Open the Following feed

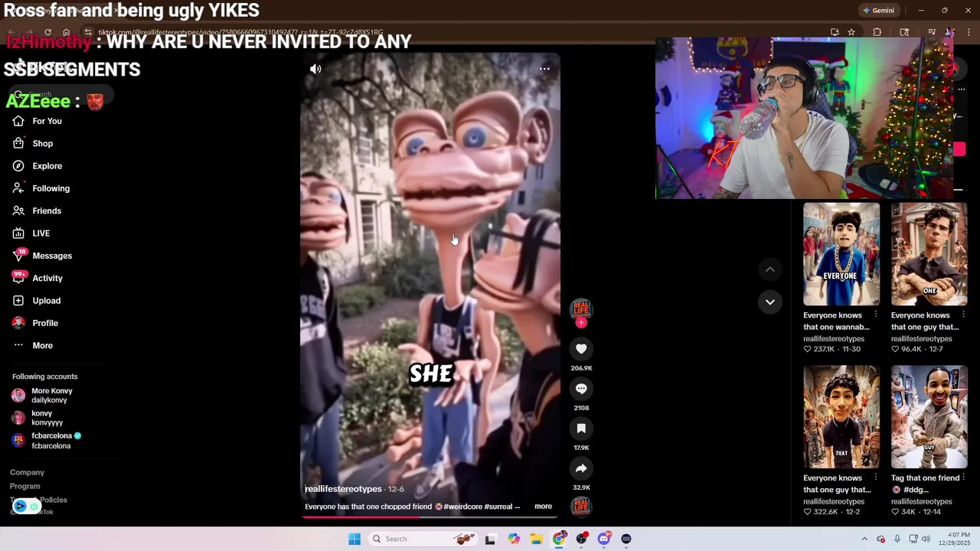click(x=42, y=188)
